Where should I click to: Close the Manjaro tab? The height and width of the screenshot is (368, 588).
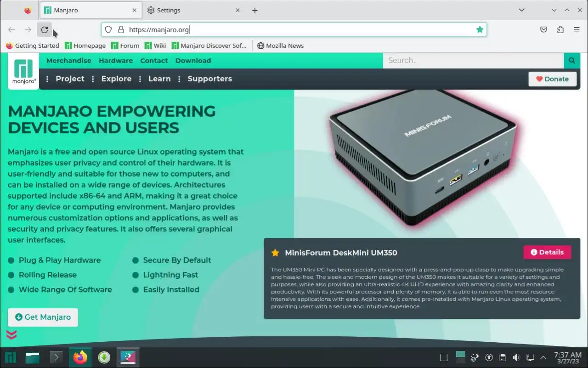[x=135, y=10]
